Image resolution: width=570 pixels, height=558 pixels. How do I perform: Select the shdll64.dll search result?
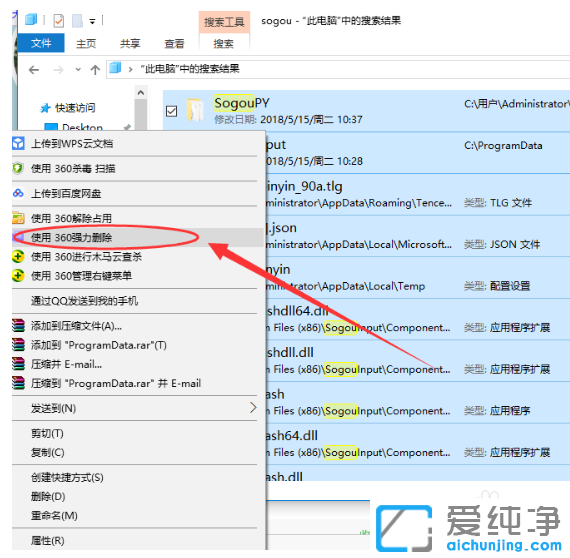click(x=297, y=311)
